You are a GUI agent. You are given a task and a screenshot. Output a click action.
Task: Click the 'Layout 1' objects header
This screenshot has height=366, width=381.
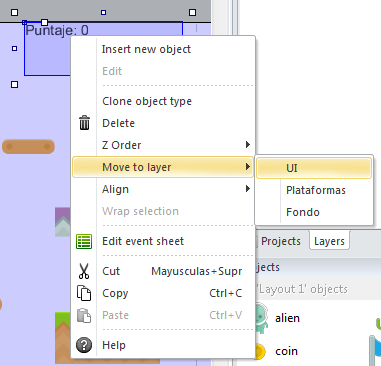click(x=303, y=289)
